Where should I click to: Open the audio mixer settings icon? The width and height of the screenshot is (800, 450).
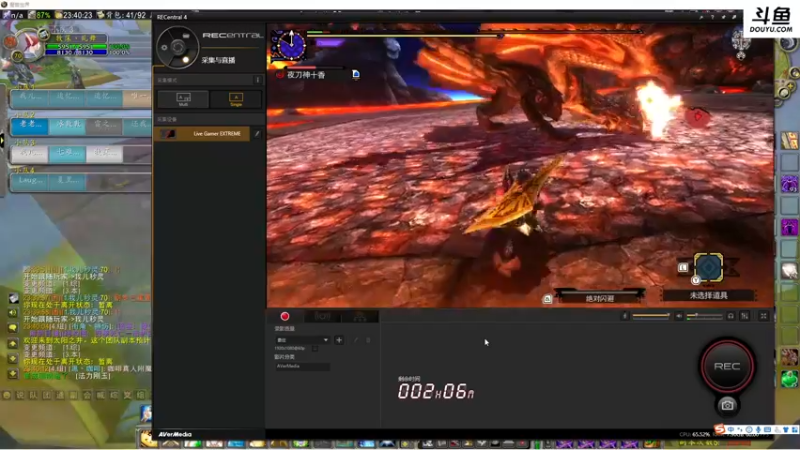click(x=745, y=316)
